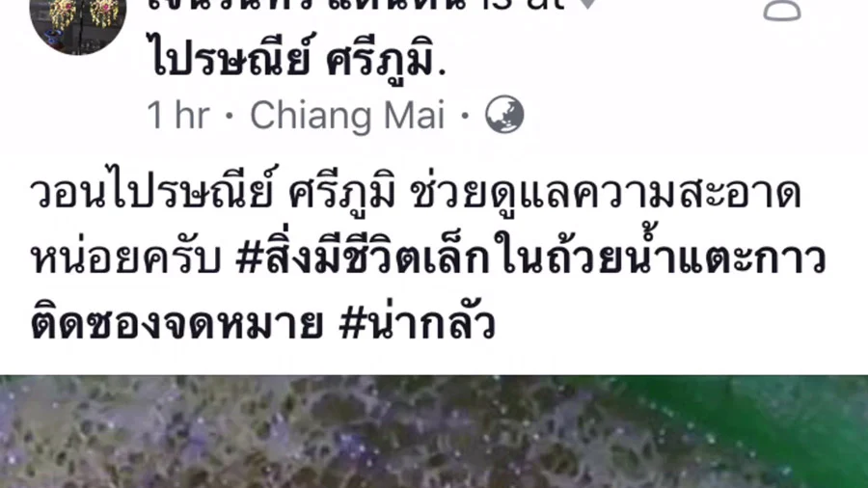Click ช่วยดูแลความสะอาด in the post caption

(x=606, y=193)
